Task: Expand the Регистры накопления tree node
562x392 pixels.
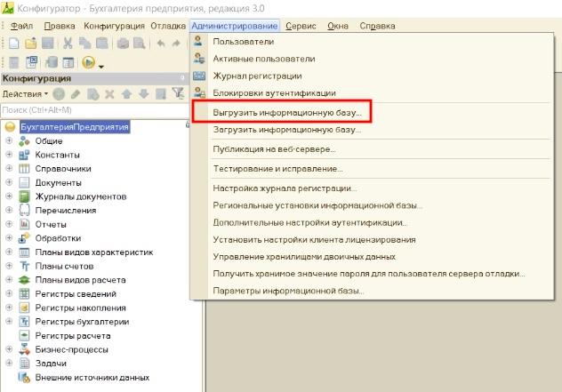Action: 9,308
